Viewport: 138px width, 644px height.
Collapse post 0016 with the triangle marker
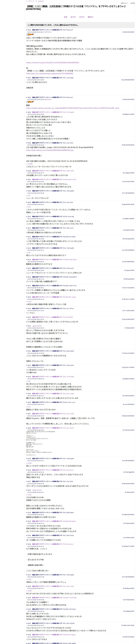pos(27,277)
